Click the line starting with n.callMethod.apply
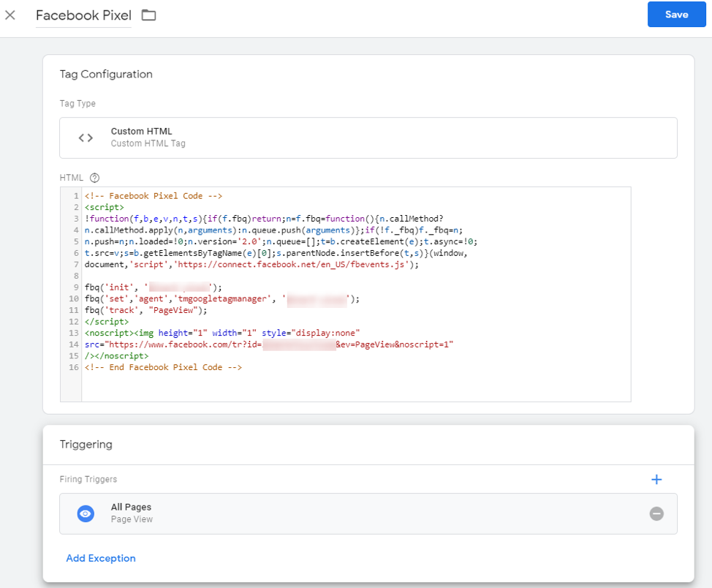The image size is (712, 588). click(x=273, y=230)
